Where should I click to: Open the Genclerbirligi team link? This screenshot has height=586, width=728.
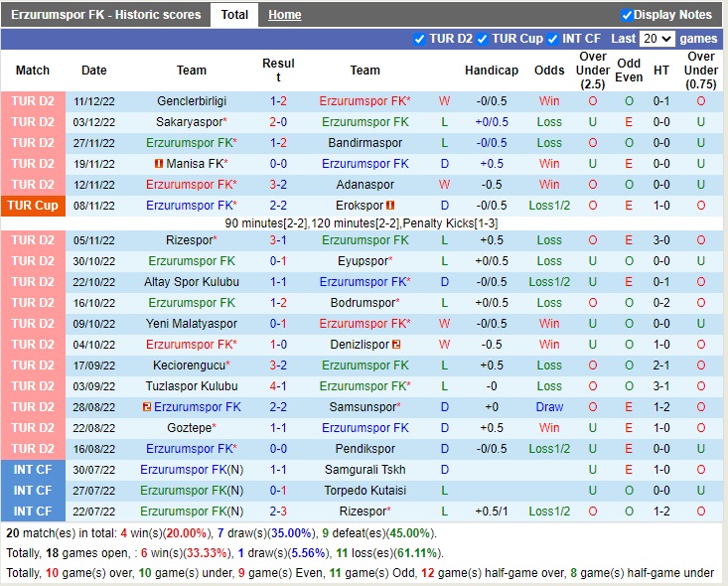click(x=192, y=101)
